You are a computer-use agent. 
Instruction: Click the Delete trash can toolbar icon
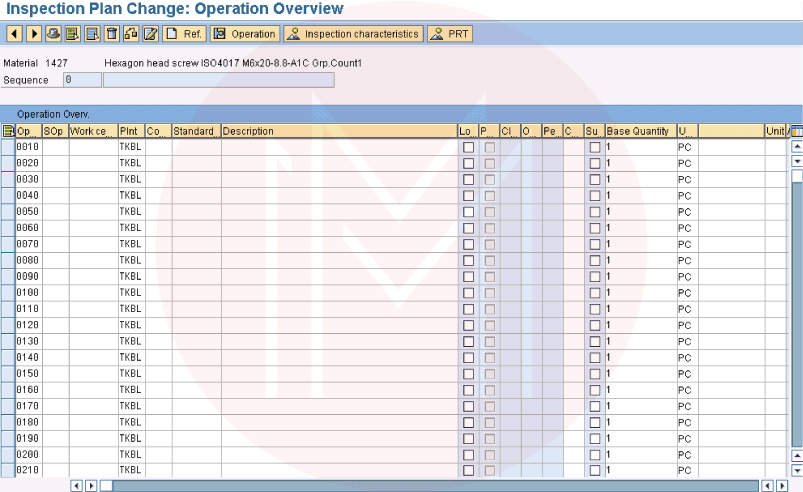pyautogui.click(x=112, y=34)
